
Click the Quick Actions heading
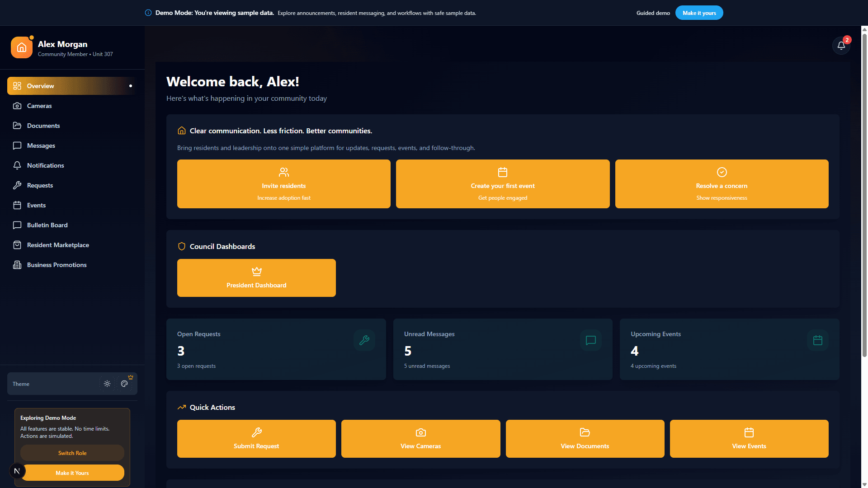coord(212,407)
